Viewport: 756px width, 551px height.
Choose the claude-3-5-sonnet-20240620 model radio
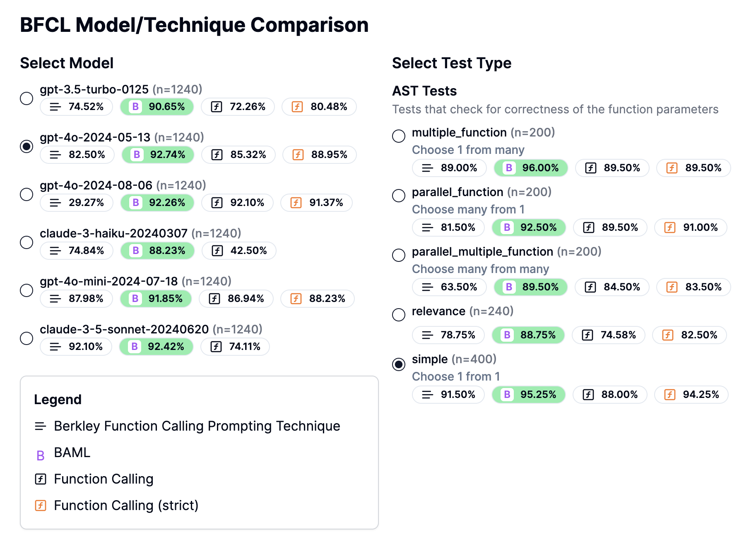coord(26,338)
